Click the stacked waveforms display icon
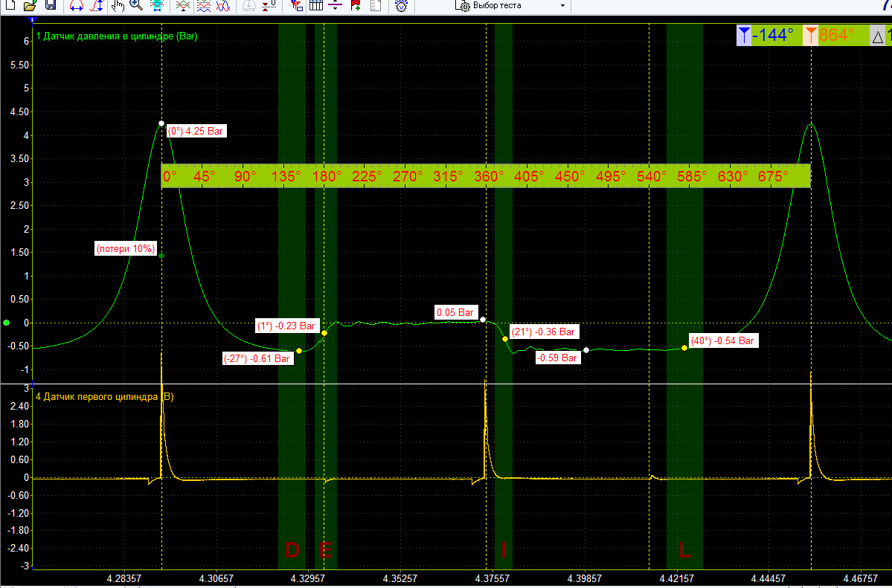Image resolution: width=892 pixels, height=588 pixels. (203, 6)
